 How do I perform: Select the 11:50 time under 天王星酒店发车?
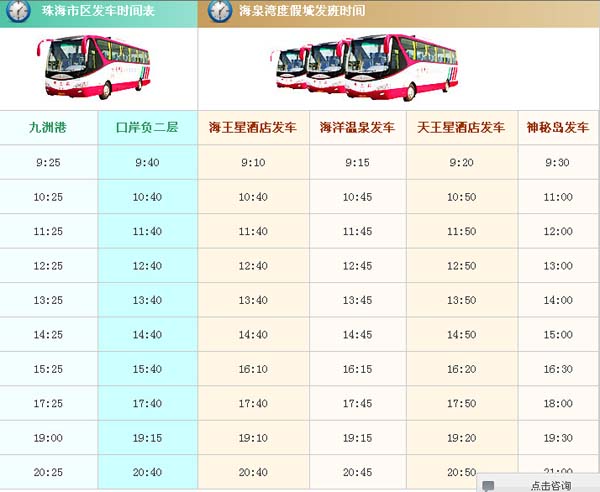(x=462, y=231)
